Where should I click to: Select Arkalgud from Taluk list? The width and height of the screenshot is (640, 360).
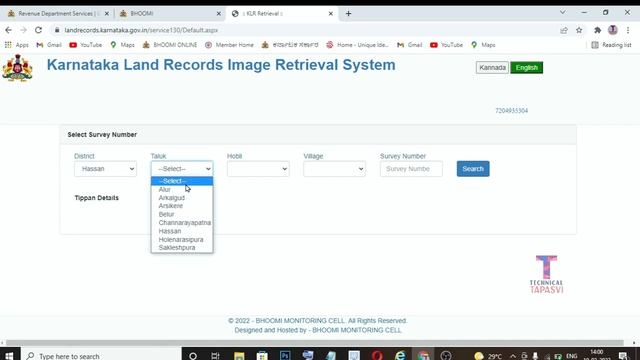coord(182,198)
